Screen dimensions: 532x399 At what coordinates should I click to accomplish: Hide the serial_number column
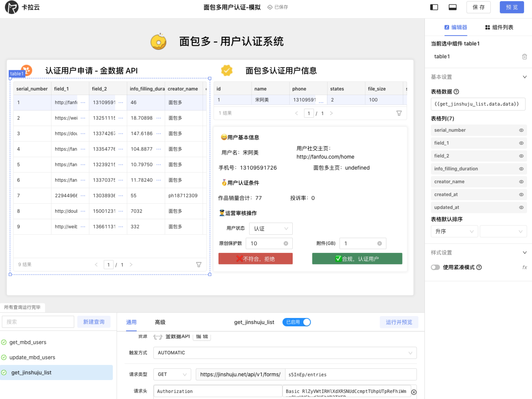(x=521, y=130)
